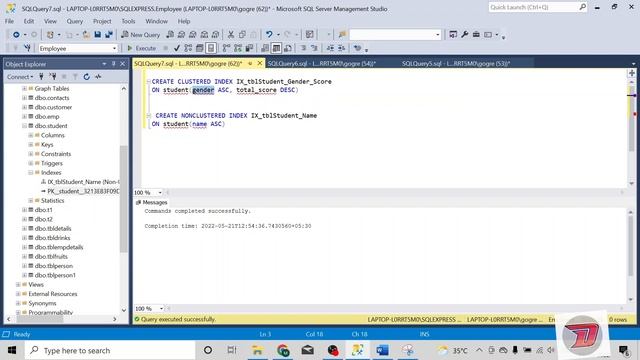Expand the Columns folder
Screen dimensions: 640x360
pos(31,135)
